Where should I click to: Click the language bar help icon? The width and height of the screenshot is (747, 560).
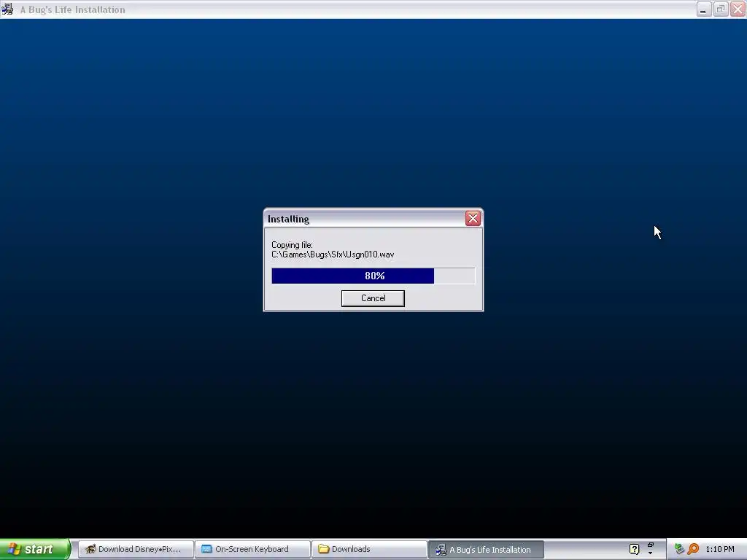point(634,549)
